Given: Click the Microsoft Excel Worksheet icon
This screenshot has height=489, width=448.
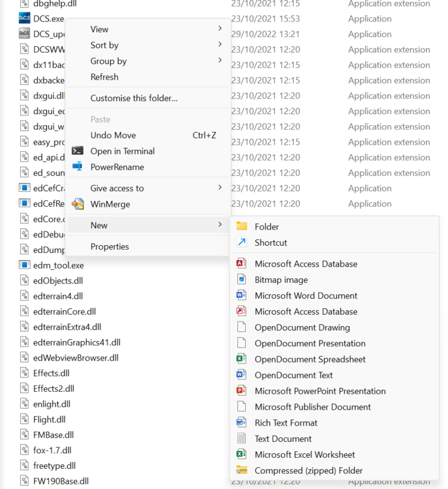Looking at the screenshot, I should (x=242, y=454).
